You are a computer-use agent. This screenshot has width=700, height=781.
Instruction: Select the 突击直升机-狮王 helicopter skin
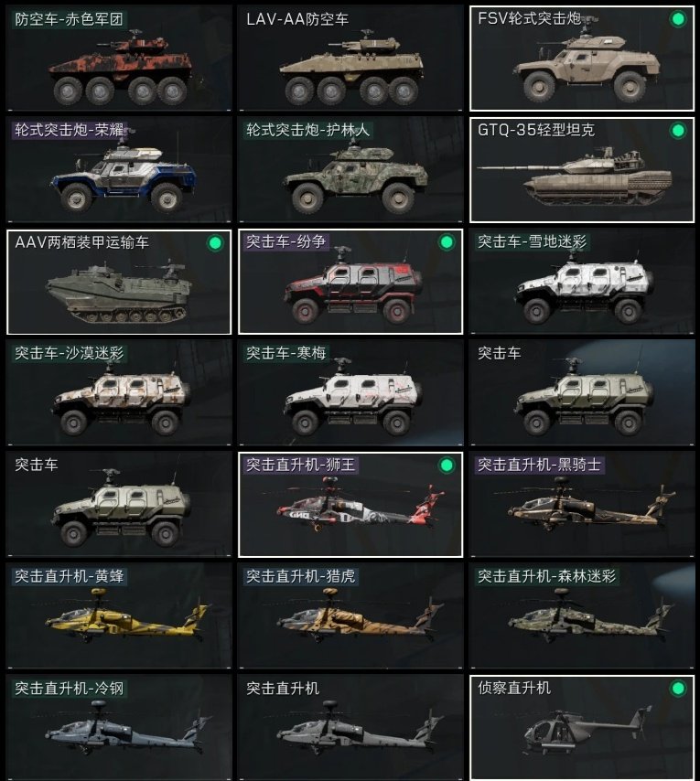[350, 505]
